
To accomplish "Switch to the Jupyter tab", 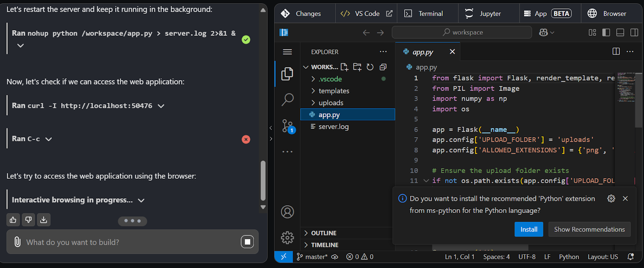I will pyautogui.click(x=488, y=13).
